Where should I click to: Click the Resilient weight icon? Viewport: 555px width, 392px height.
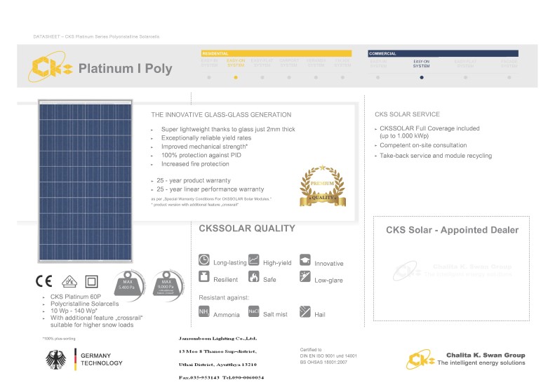pos(204,276)
